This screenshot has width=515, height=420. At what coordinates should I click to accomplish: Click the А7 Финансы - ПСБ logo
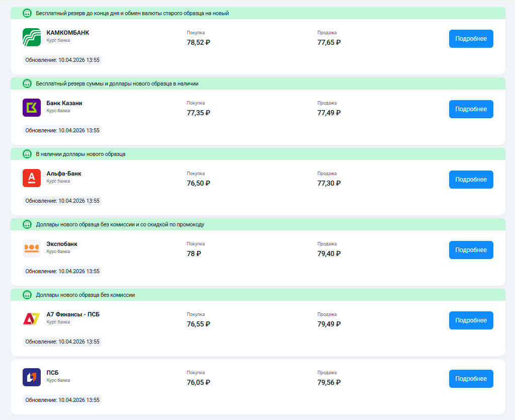pos(32,319)
